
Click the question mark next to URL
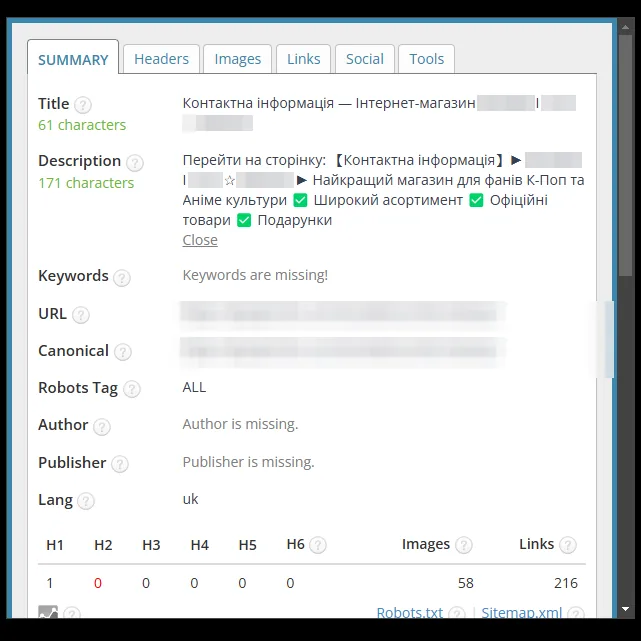pyautogui.click(x=81, y=315)
